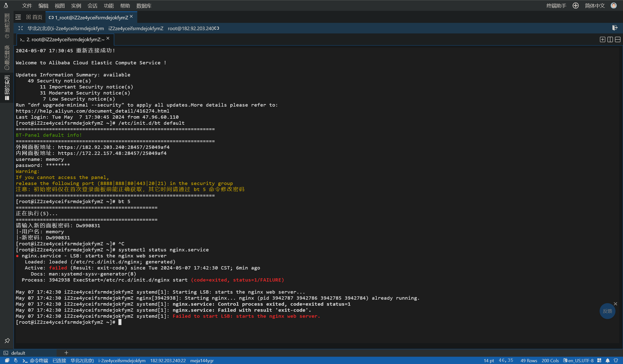Change encoding via en_US.UTF-8

pos(581,360)
